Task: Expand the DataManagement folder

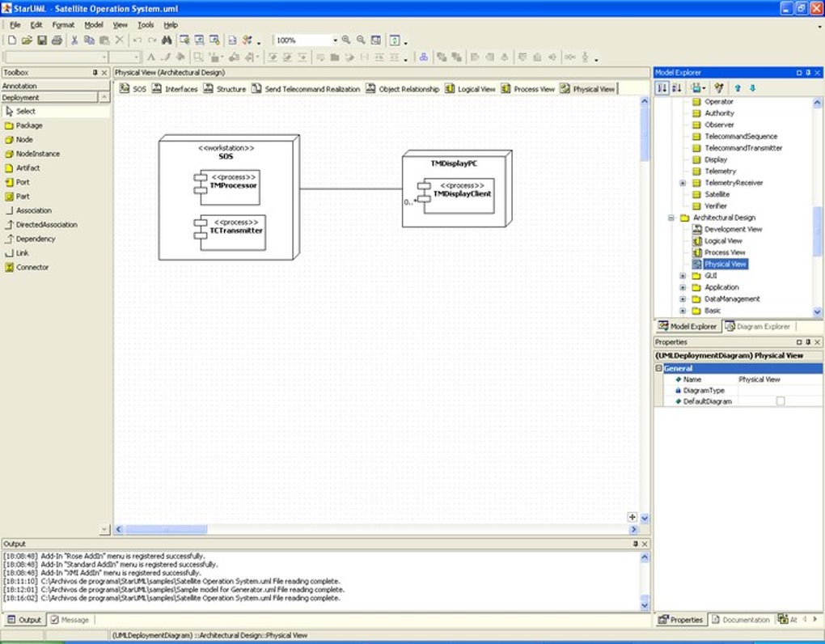Action: pos(682,299)
